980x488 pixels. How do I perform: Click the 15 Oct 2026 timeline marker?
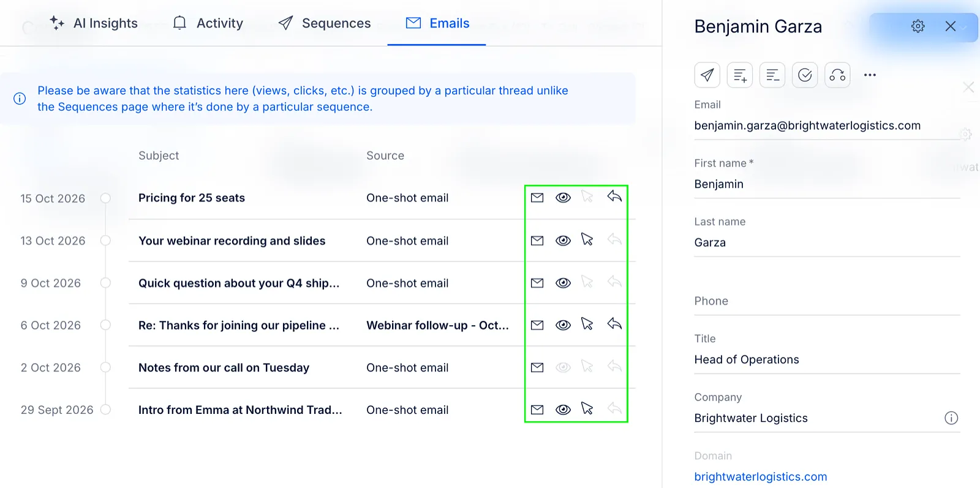coord(105,198)
